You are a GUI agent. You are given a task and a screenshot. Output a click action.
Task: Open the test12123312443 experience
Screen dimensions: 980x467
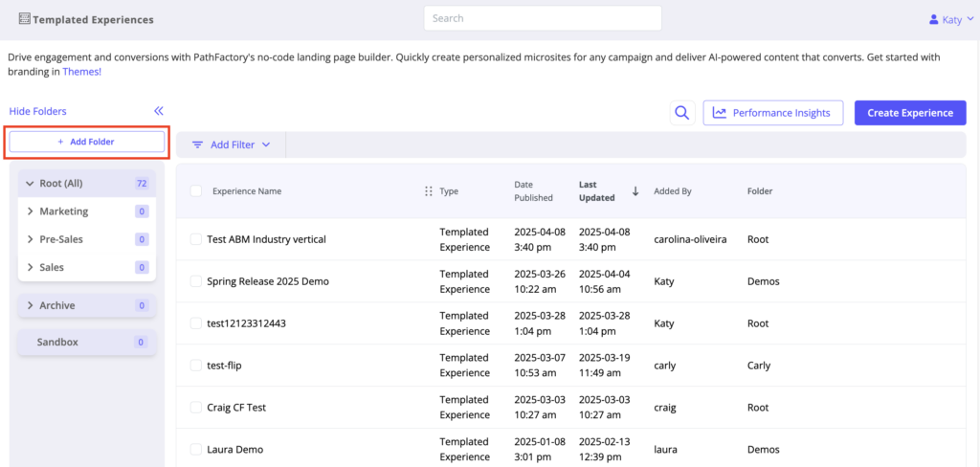246,323
